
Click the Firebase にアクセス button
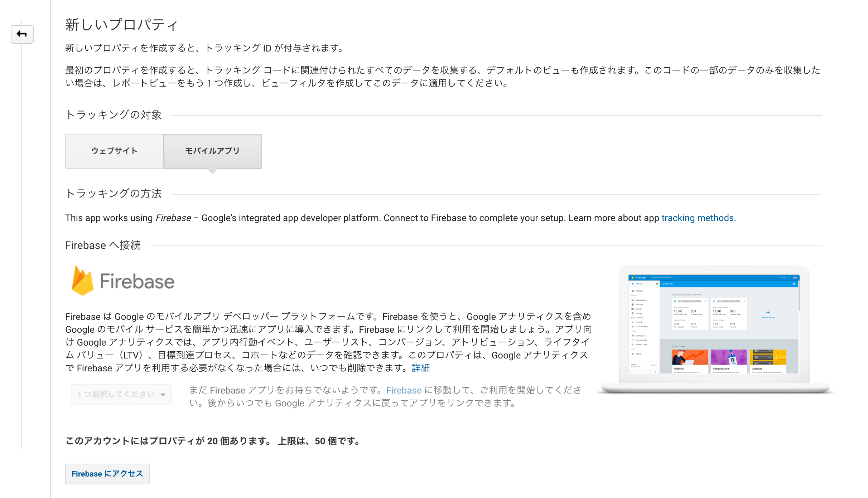[x=107, y=474]
